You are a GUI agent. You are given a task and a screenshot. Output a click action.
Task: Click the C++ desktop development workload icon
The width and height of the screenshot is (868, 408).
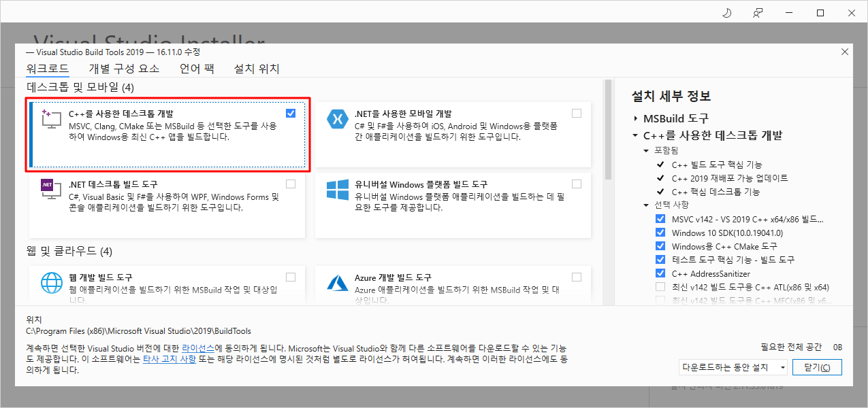(x=51, y=119)
